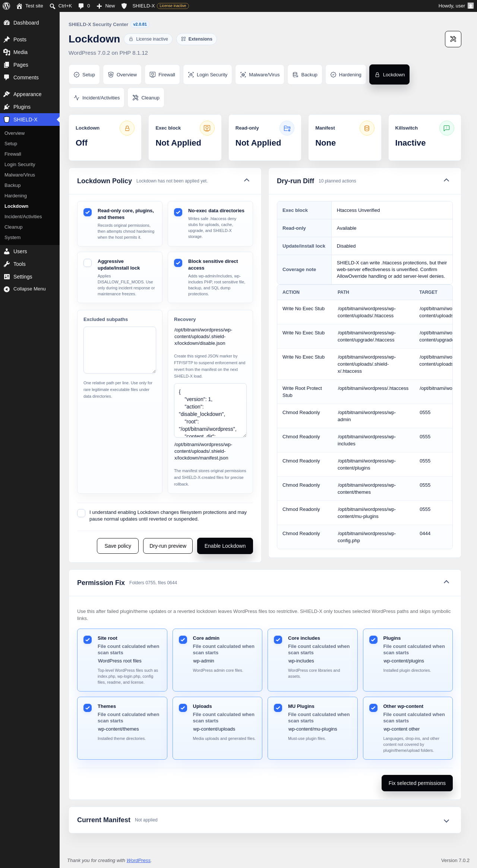Screen dimensions: 477x868
Task: Click the Manifest card database icon
Action: pyautogui.click(x=367, y=128)
